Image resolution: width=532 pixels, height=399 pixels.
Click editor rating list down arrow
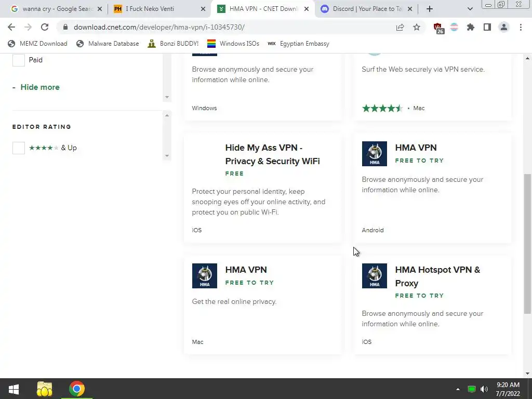tap(167, 156)
